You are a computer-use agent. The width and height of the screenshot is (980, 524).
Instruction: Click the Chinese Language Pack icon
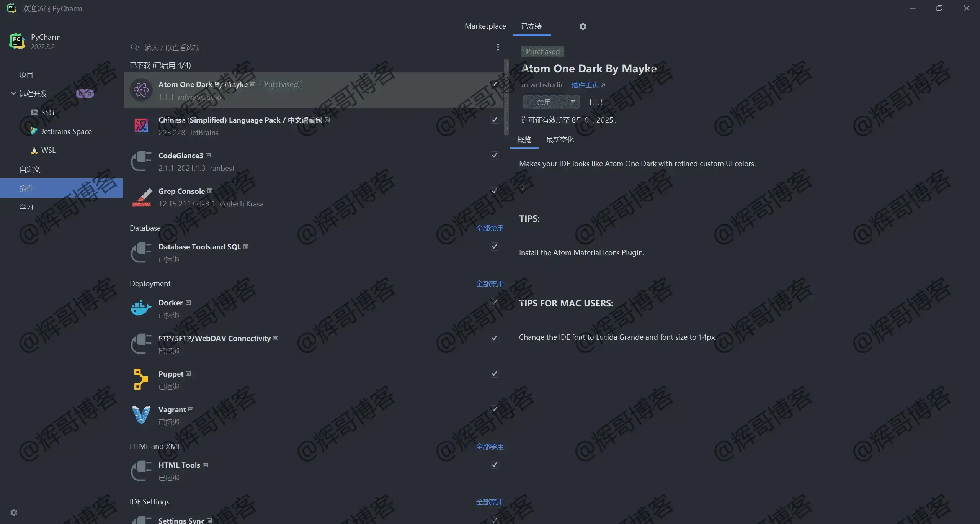[x=140, y=125]
